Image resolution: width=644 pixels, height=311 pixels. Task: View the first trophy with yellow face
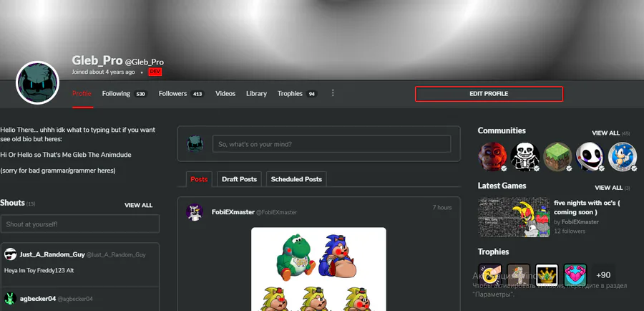click(490, 274)
